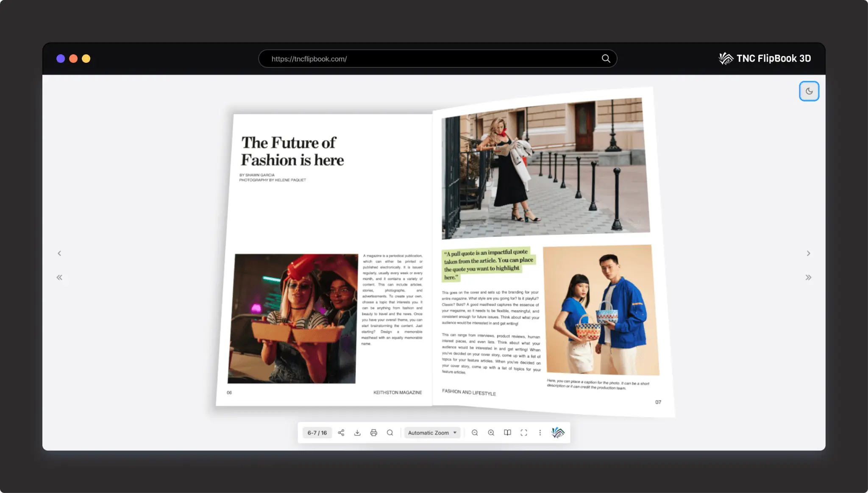Click paragraph starting "This goes on the cover"

coord(490,308)
